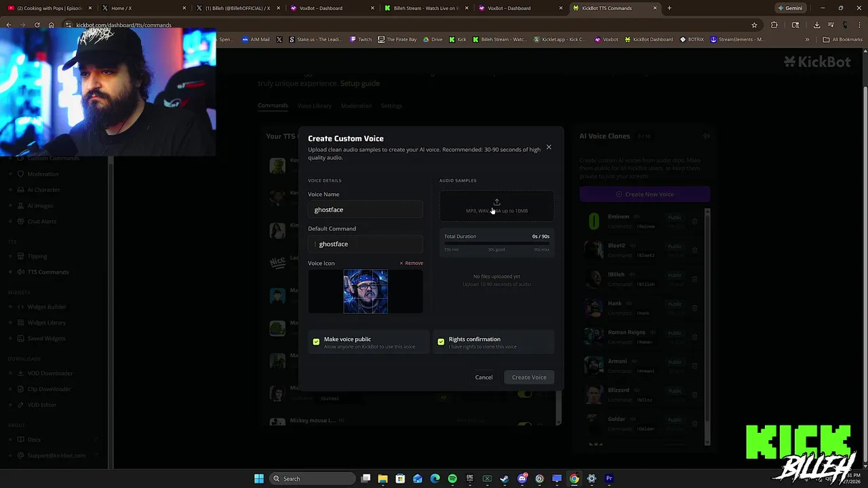Preview the Eminem voice speaker icon
Screen dimensions: 868x488
point(635,217)
